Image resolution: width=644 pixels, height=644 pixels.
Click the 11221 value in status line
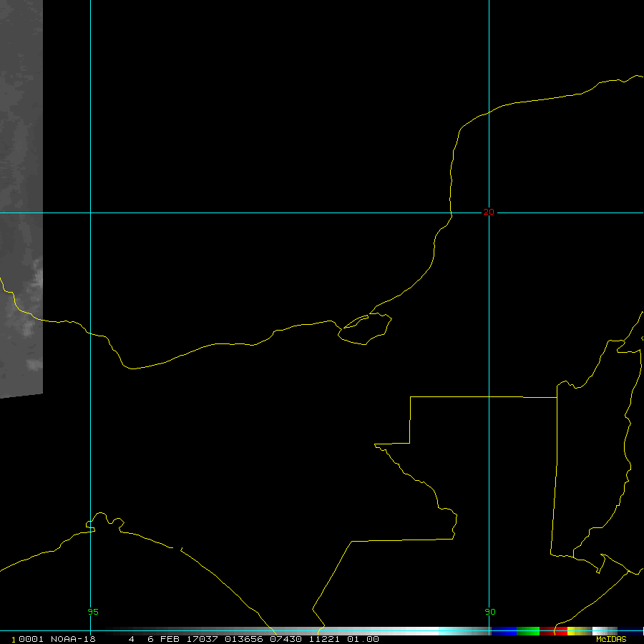click(x=324, y=639)
